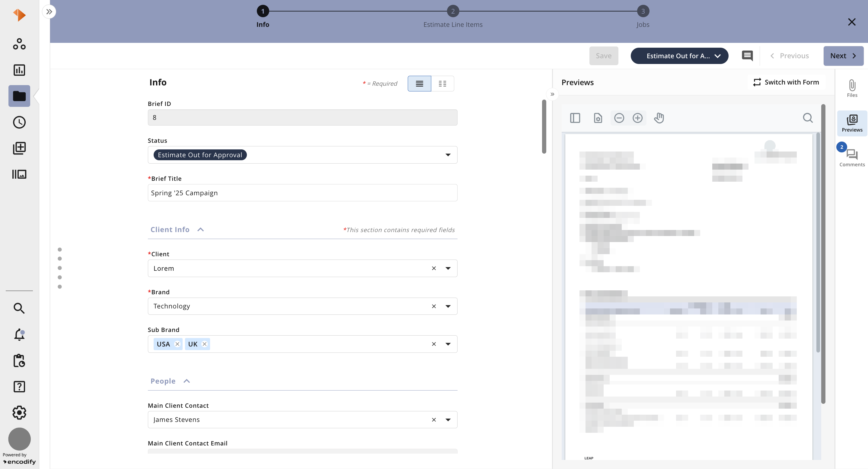Collapse the Client Info section
The height and width of the screenshot is (469, 868).
[200, 230]
